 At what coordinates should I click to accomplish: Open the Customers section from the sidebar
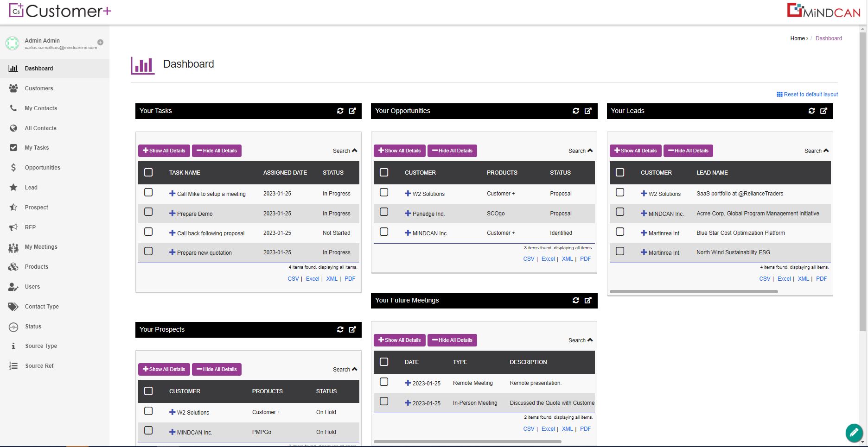(38, 88)
